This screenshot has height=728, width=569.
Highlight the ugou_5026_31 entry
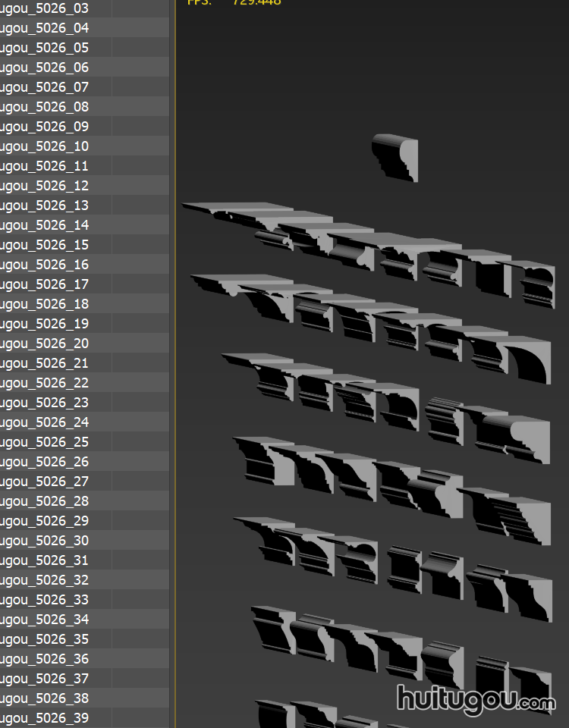[x=84, y=560]
